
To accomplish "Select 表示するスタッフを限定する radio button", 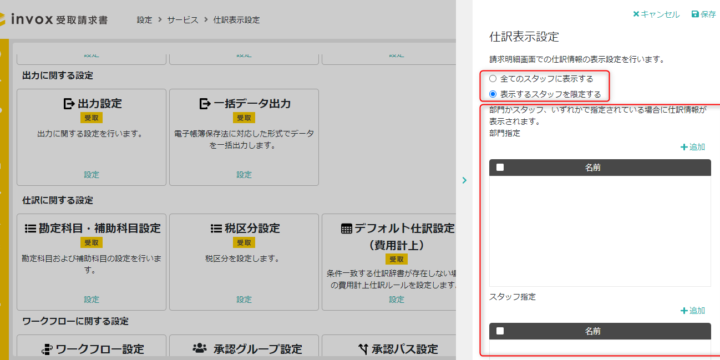I will pyautogui.click(x=493, y=94).
